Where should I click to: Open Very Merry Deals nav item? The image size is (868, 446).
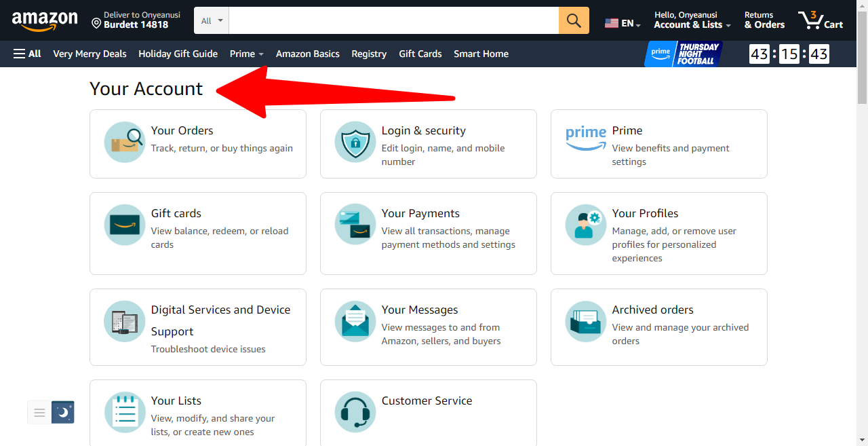(x=90, y=54)
